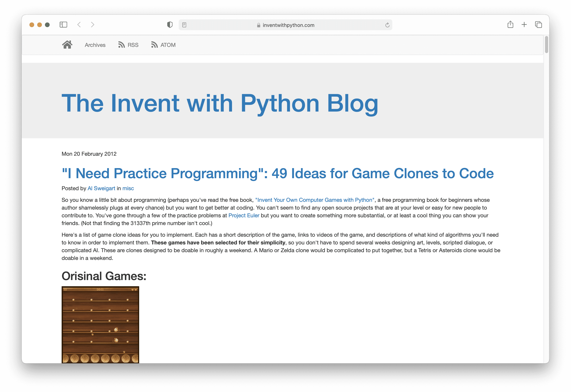Open the misc category link
The image size is (571, 392).
click(x=128, y=188)
